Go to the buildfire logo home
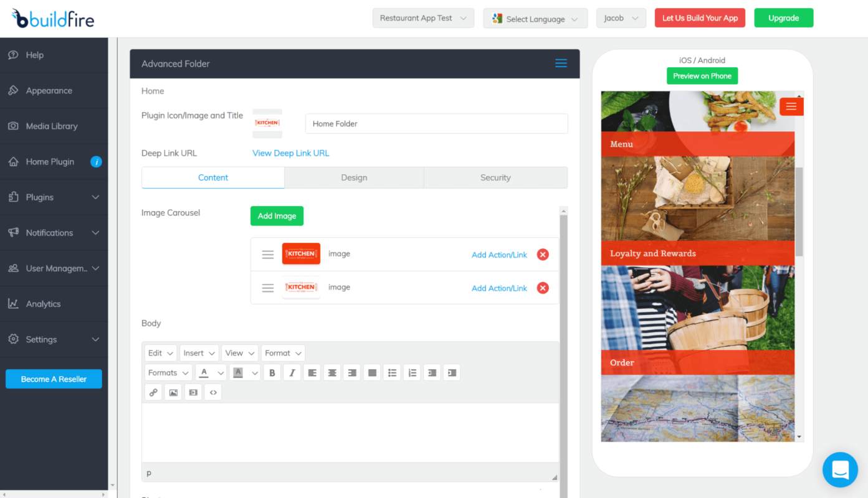The width and height of the screenshot is (868, 498). (x=53, y=19)
